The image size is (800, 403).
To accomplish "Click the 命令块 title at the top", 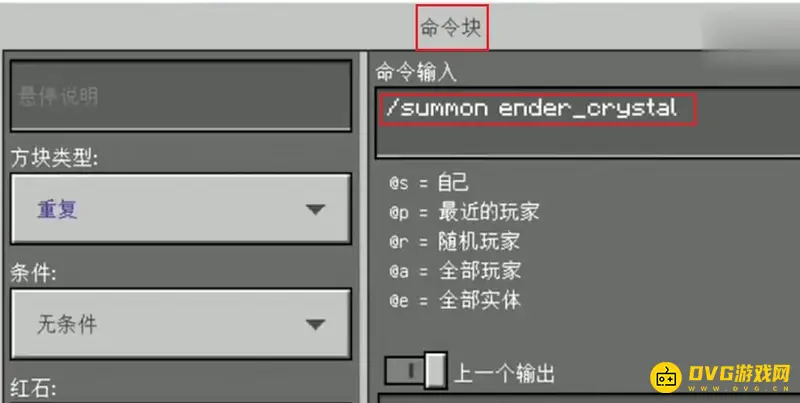I will click(x=451, y=28).
